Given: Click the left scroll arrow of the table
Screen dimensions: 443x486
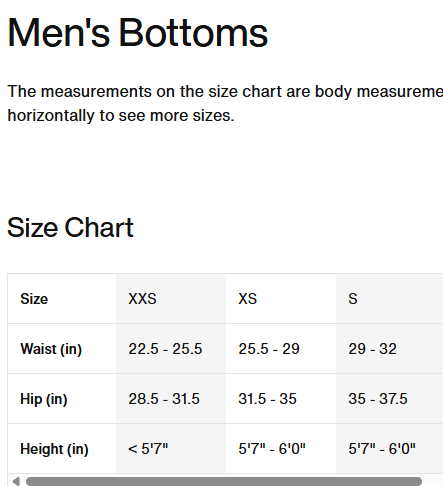Looking at the screenshot, I should point(16,481).
